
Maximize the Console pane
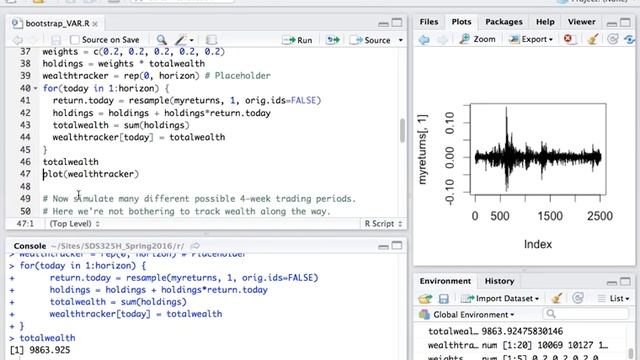397,246
